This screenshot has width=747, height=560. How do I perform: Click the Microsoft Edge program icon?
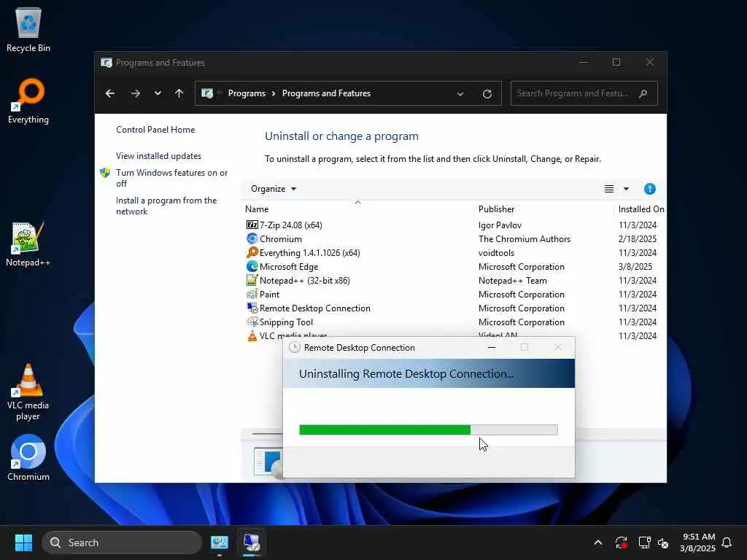pyautogui.click(x=252, y=267)
